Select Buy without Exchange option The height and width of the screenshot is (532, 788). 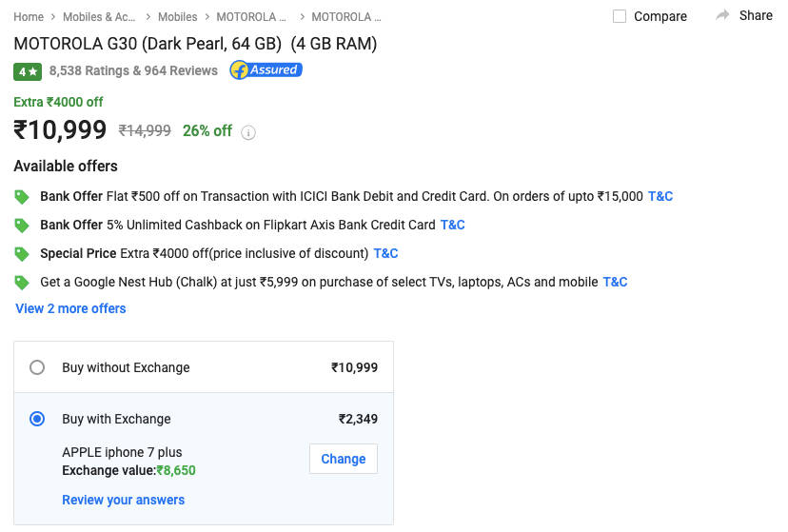[37, 367]
